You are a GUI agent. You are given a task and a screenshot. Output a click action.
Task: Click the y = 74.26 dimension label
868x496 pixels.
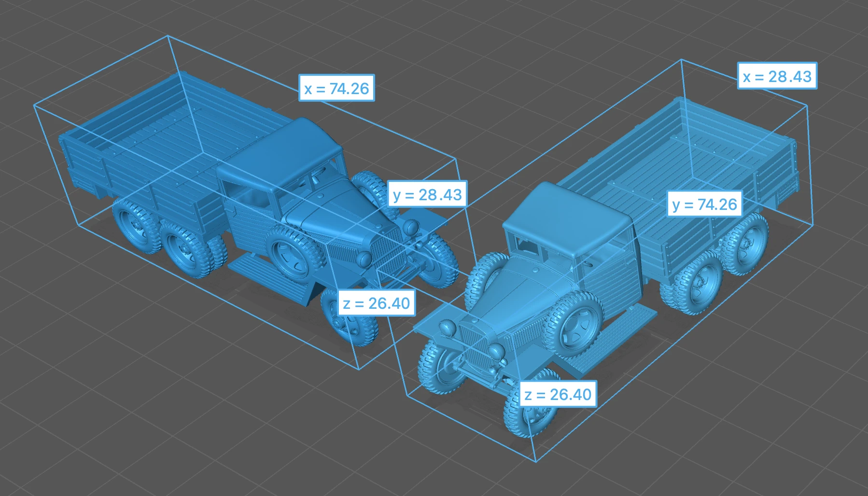(x=704, y=204)
